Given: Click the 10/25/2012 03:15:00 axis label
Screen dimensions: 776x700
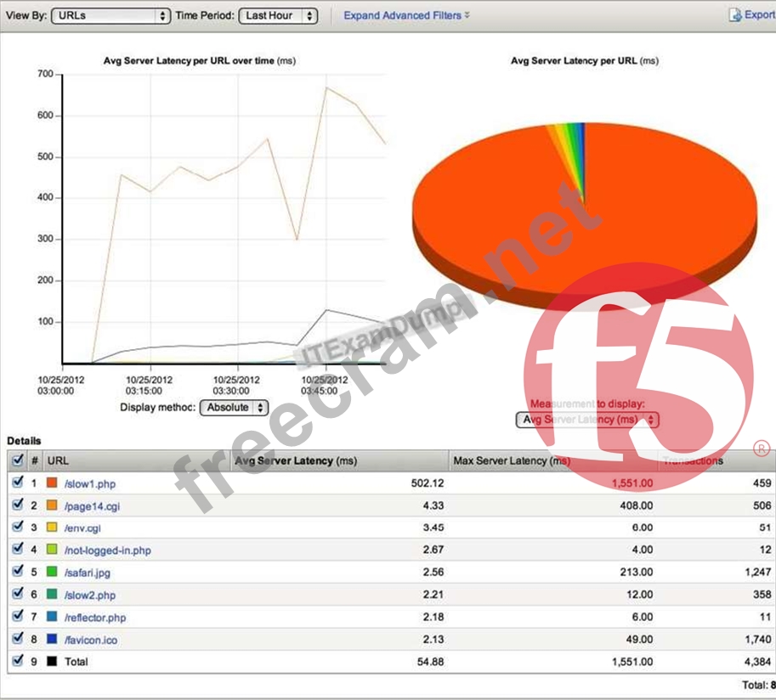Looking at the screenshot, I should coord(149,386).
